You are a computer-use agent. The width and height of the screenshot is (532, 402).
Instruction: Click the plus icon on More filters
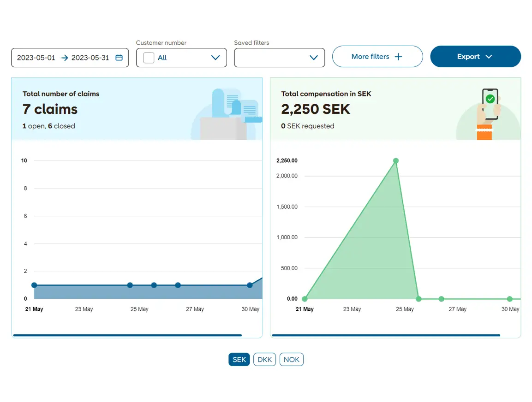[x=398, y=57]
